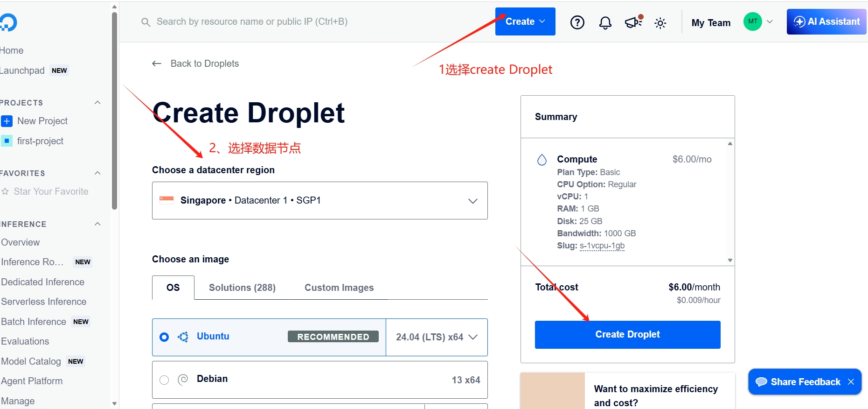Open Inference Overview in sidebar

(x=21, y=242)
